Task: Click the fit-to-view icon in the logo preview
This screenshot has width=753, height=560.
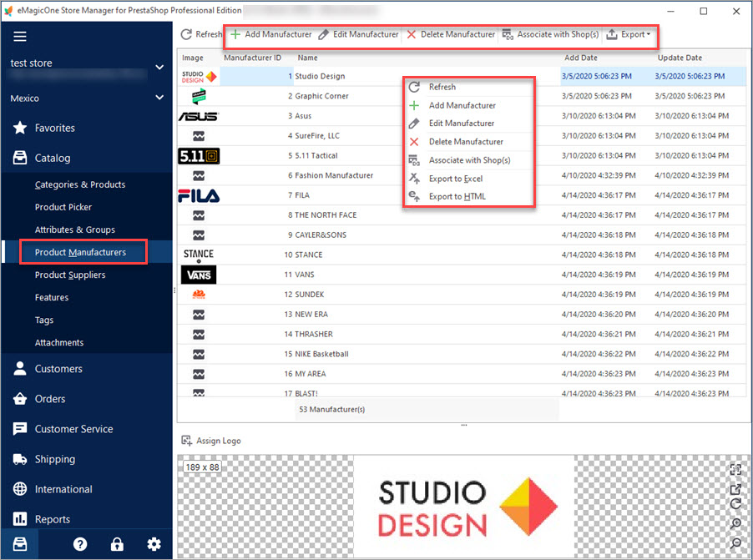Action: [x=735, y=469]
